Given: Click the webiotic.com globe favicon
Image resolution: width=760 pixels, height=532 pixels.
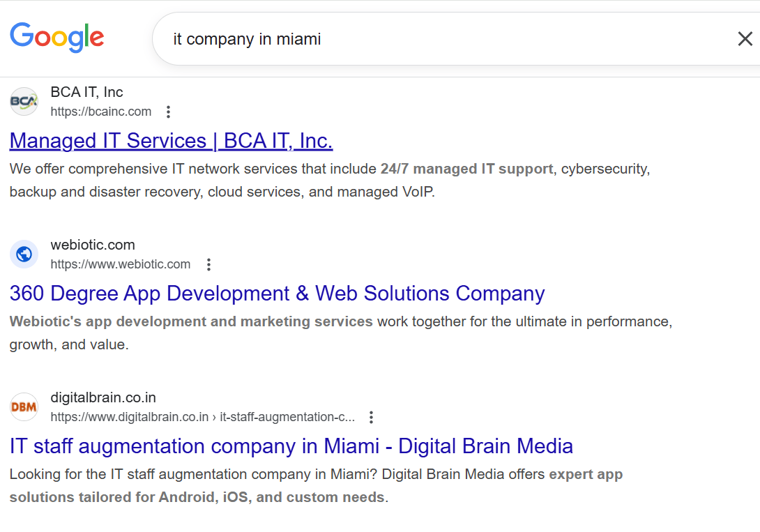Looking at the screenshot, I should 24,254.
